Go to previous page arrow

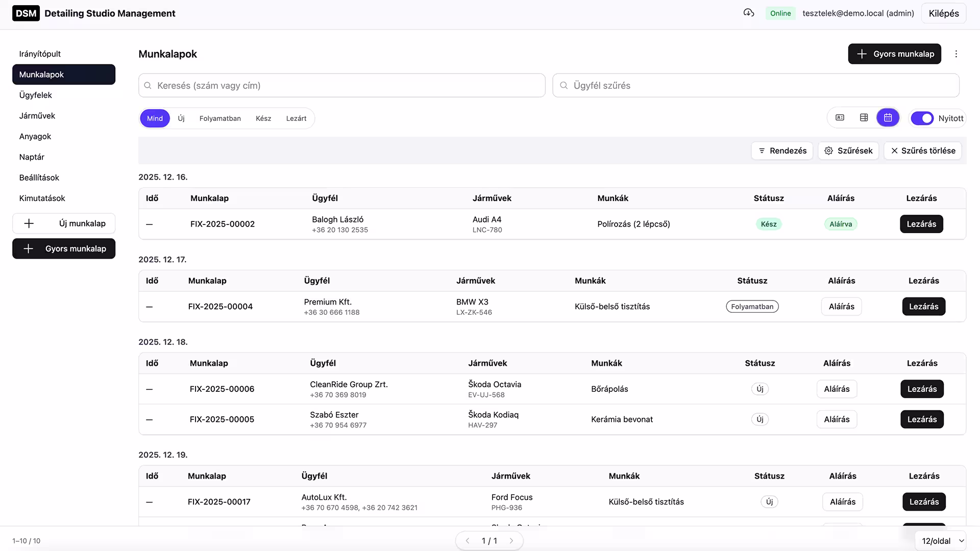[x=468, y=541]
